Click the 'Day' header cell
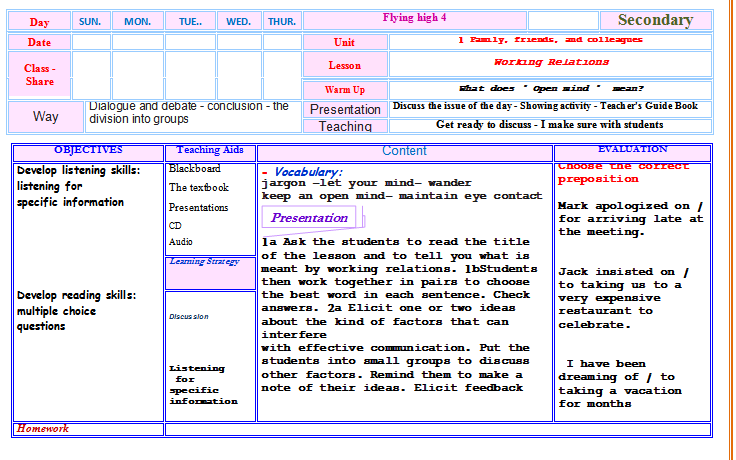The height and width of the screenshot is (460, 736). tap(39, 22)
